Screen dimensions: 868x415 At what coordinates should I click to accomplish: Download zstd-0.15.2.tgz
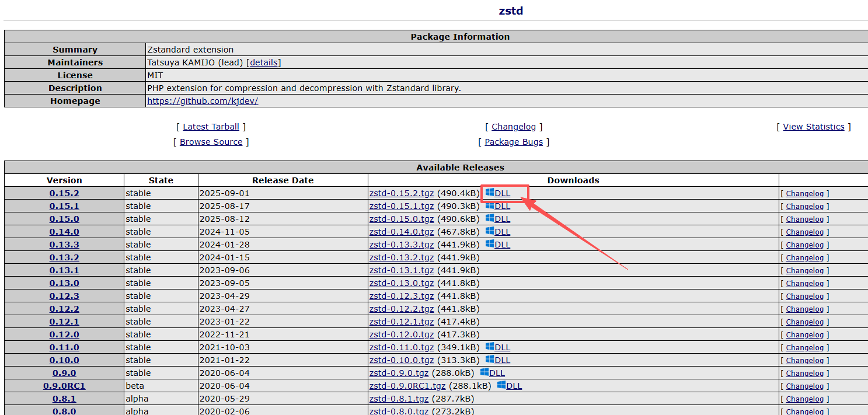coord(402,193)
